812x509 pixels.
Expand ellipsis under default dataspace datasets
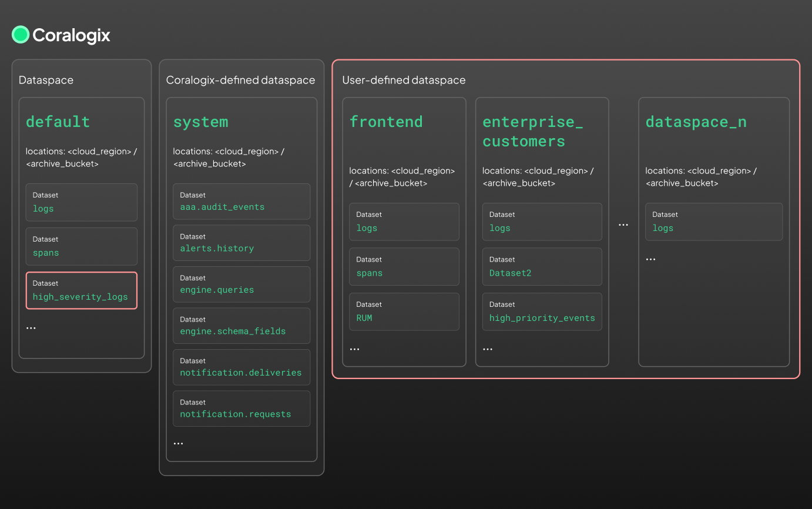tap(31, 328)
